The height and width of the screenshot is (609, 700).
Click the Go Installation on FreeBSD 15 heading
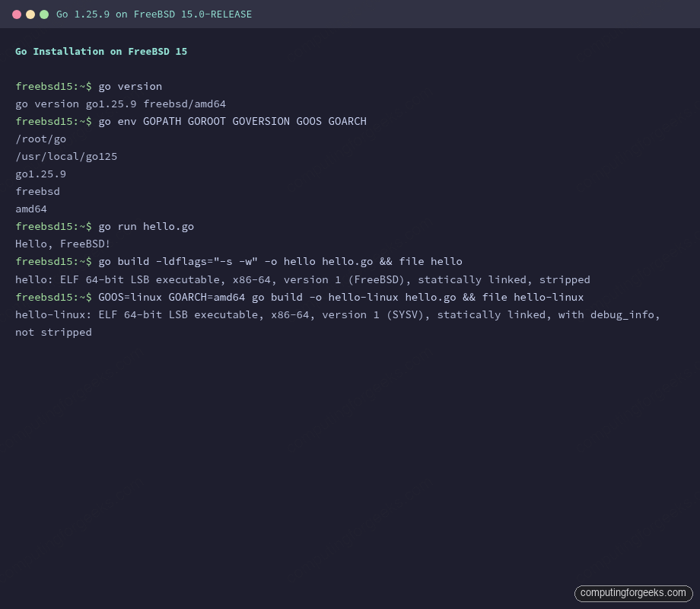tap(101, 51)
